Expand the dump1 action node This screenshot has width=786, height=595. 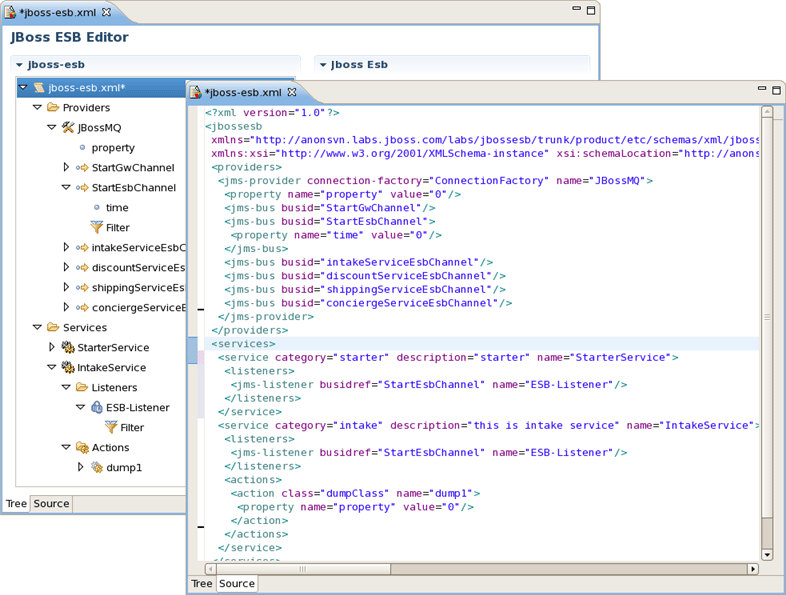tap(81, 467)
